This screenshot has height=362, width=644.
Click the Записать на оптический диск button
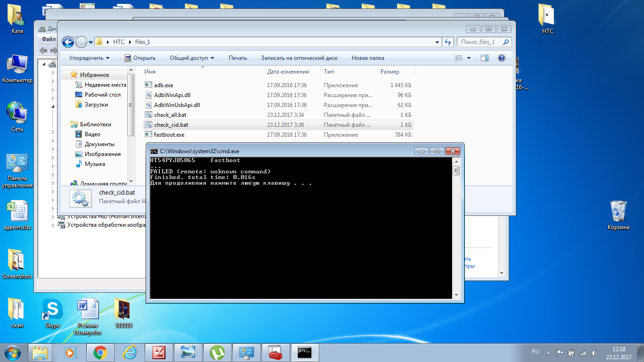(299, 58)
